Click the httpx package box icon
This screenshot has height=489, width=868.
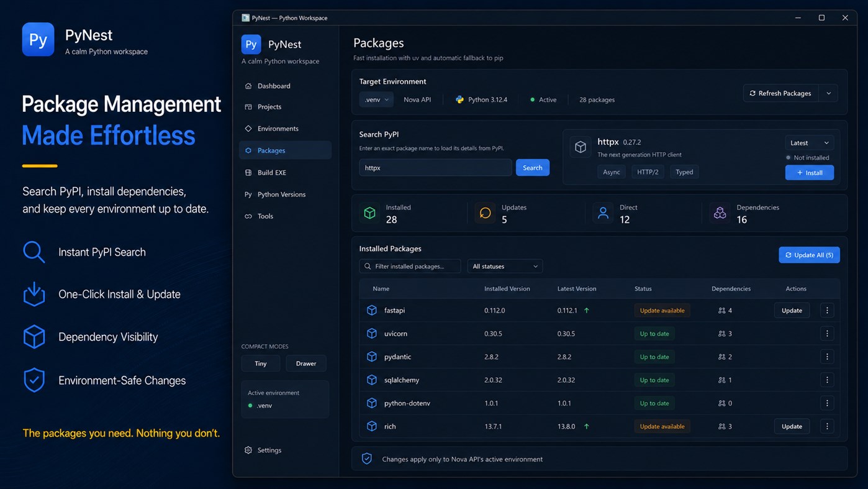(581, 147)
